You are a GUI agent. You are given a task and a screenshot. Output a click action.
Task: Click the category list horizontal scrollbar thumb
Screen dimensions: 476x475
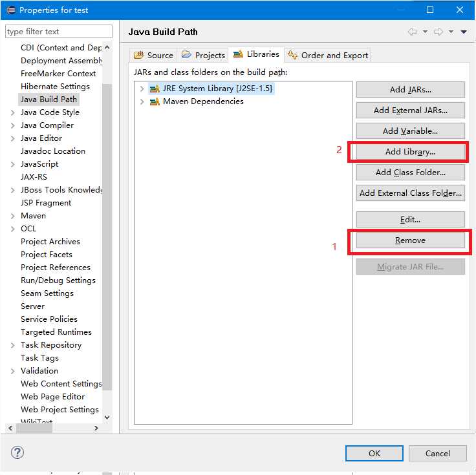[x=34, y=428]
